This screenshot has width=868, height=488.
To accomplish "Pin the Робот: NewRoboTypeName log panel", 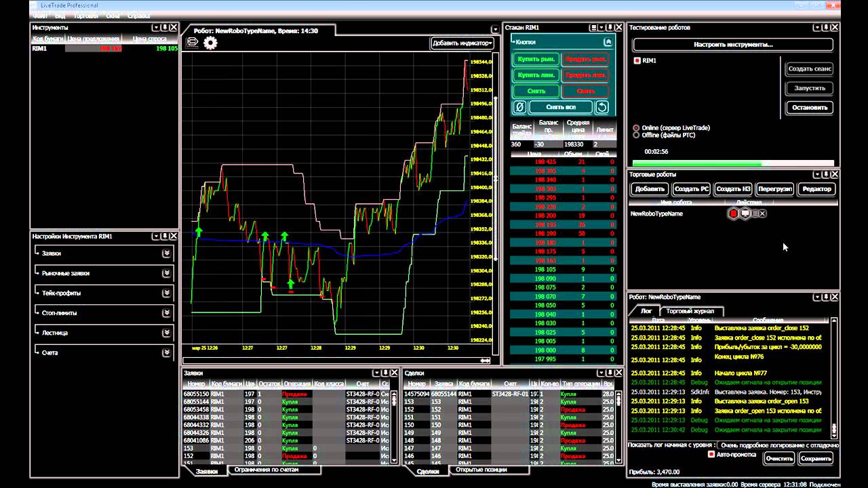I will [826, 297].
